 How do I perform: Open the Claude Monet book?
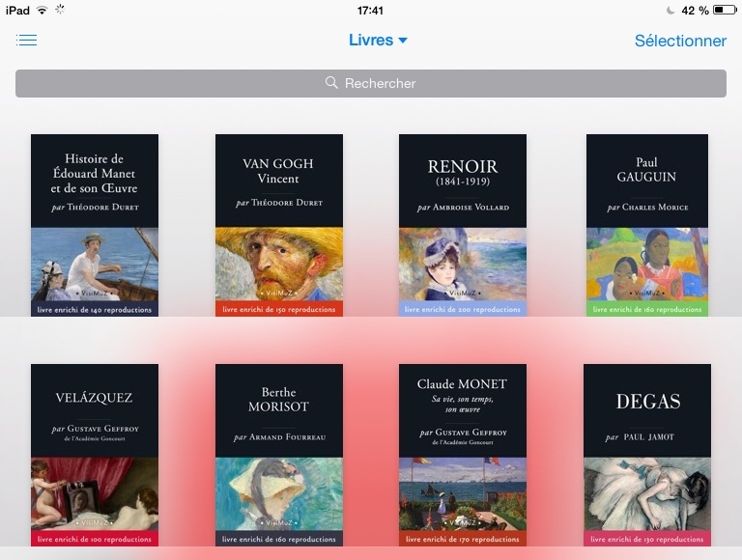click(x=463, y=455)
